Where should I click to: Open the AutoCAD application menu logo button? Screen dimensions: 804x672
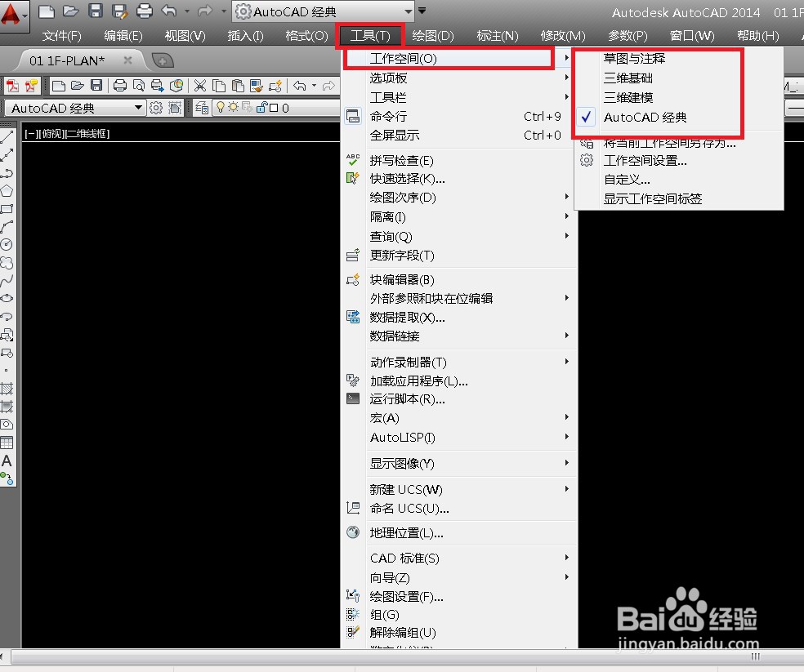point(13,16)
